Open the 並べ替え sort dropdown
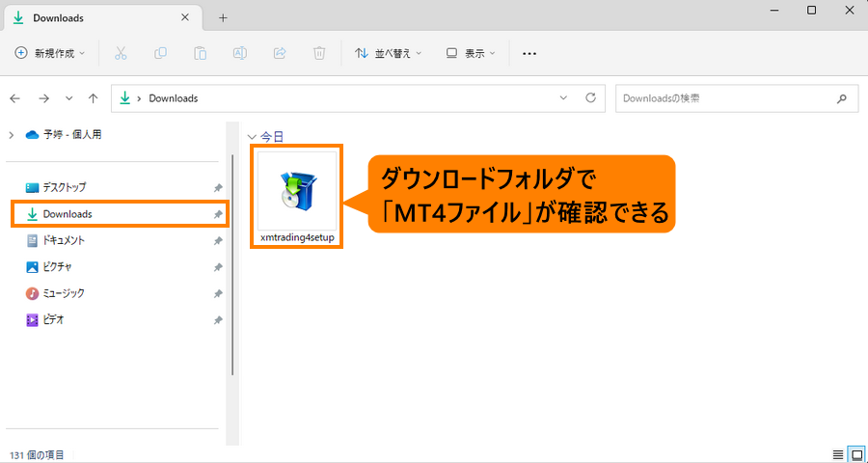The image size is (868, 463). [x=388, y=54]
